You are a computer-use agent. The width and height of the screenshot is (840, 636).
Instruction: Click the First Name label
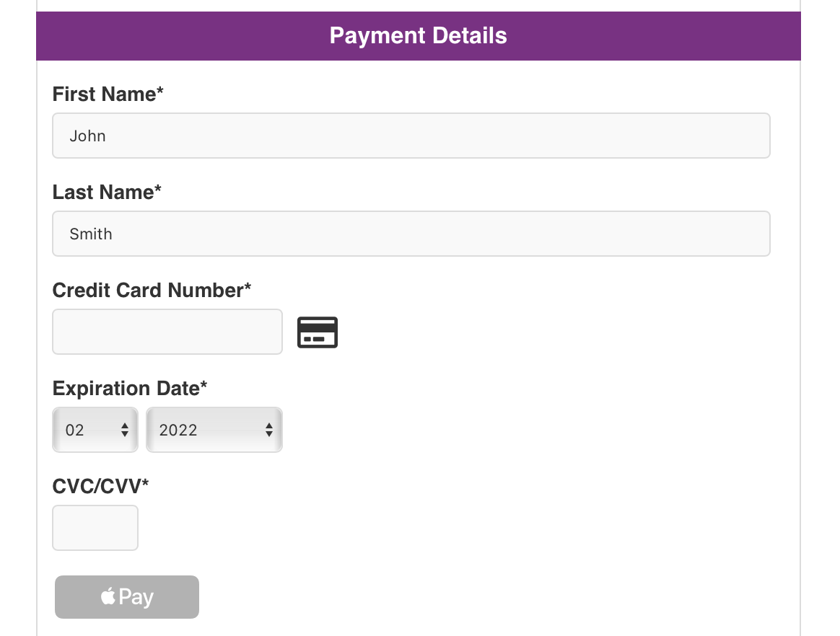[x=108, y=94]
